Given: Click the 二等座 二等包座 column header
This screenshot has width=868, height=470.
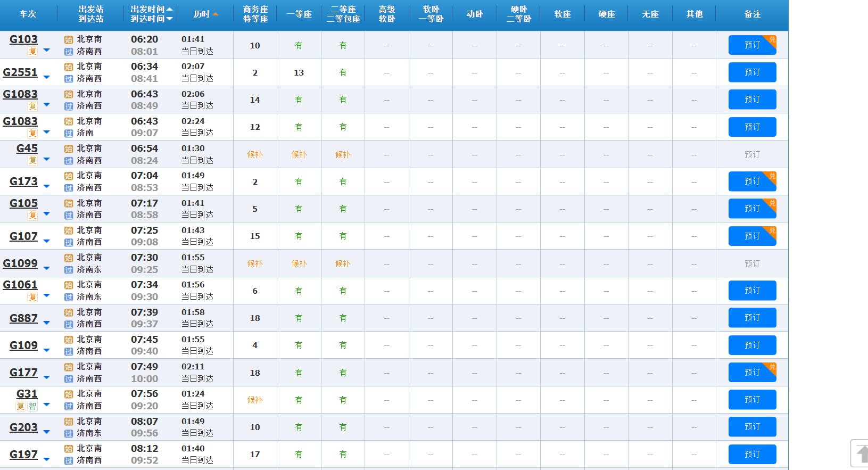Looking at the screenshot, I should pyautogui.click(x=343, y=14).
